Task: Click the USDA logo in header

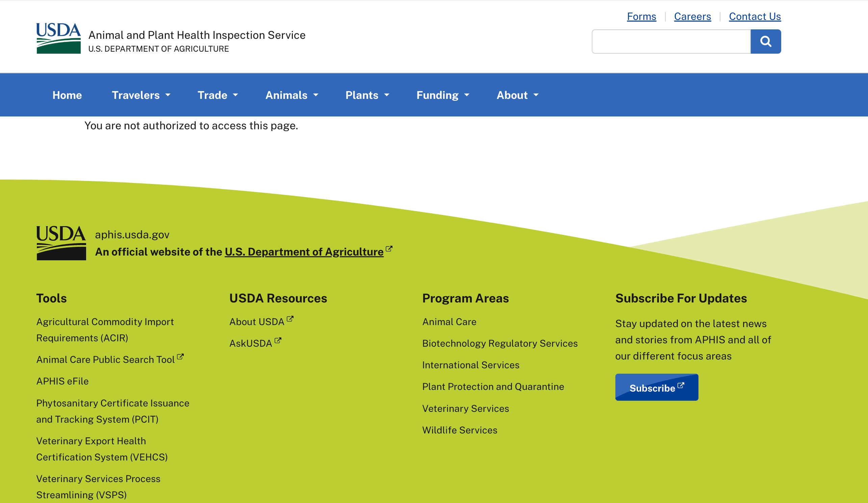Action: [x=58, y=38]
